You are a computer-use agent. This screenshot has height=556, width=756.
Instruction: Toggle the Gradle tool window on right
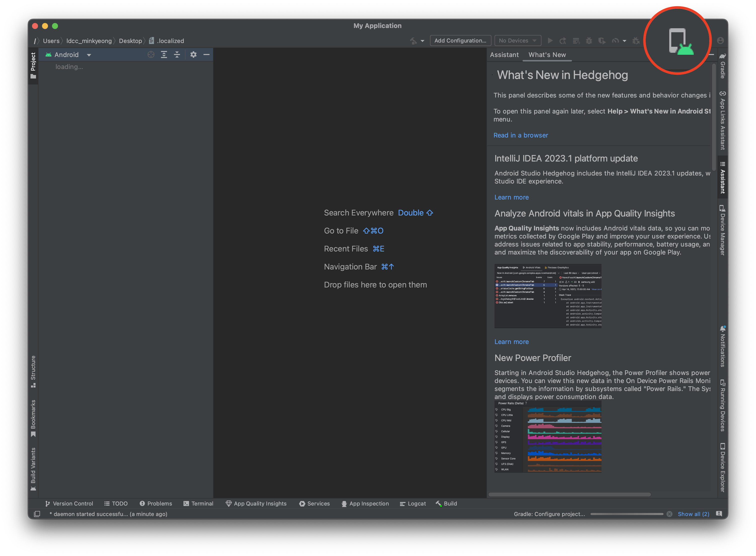pos(722,66)
